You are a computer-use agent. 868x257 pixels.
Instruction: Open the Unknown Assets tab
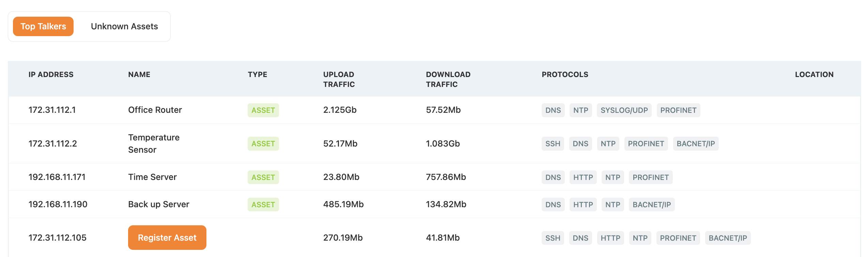(x=124, y=27)
